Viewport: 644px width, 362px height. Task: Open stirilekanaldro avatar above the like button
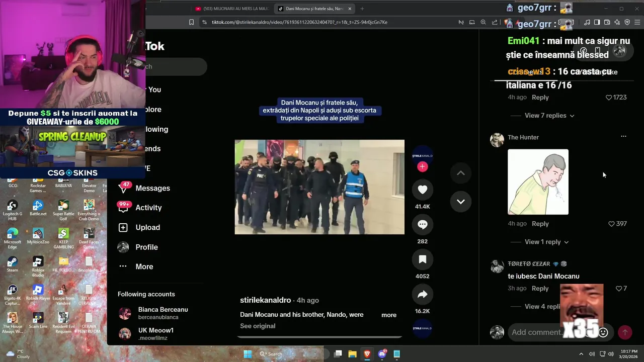(x=422, y=155)
